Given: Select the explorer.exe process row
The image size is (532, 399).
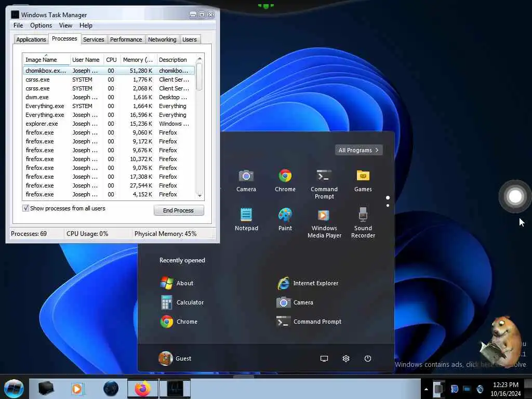Looking at the screenshot, I should (109, 124).
